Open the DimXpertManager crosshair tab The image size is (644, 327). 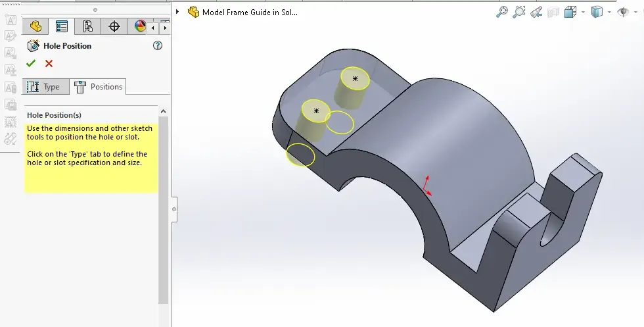pyautogui.click(x=114, y=27)
